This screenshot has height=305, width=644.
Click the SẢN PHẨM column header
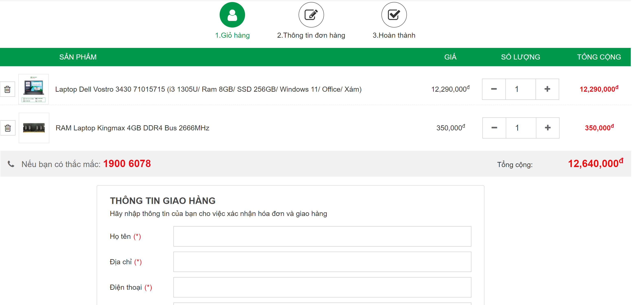click(78, 57)
